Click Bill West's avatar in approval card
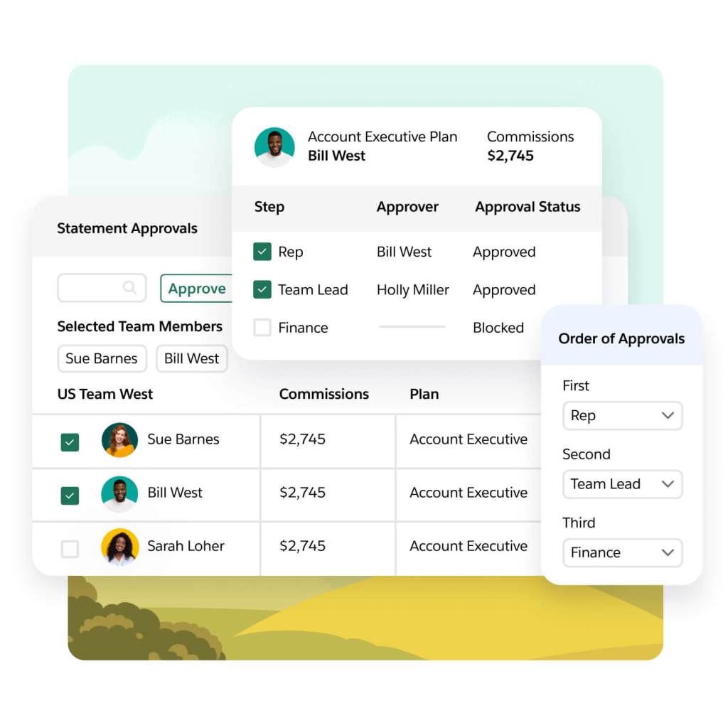Image resolution: width=728 pixels, height=728 pixels. [x=274, y=147]
